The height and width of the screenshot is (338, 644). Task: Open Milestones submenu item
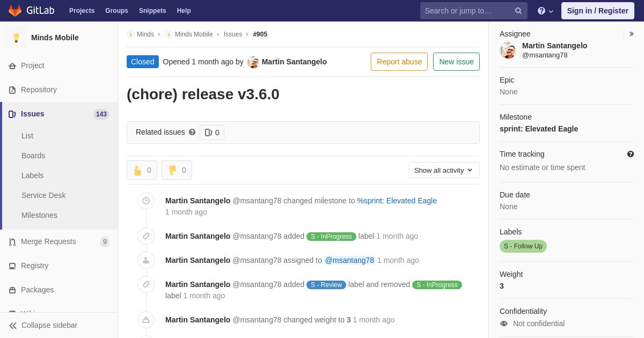pos(39,215)
